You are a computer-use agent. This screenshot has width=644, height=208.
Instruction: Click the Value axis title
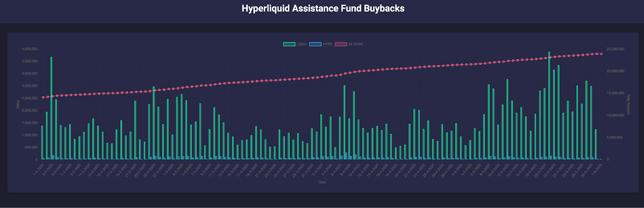tap(17, 104)
